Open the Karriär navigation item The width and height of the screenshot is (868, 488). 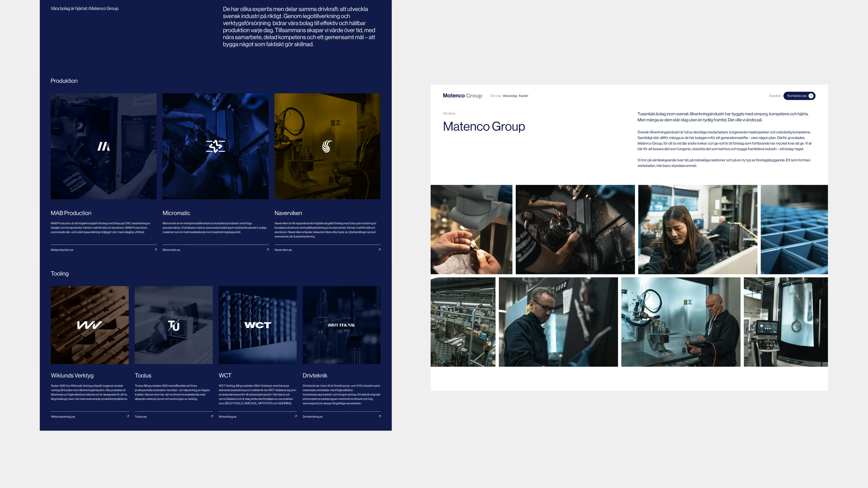[523, 96]
